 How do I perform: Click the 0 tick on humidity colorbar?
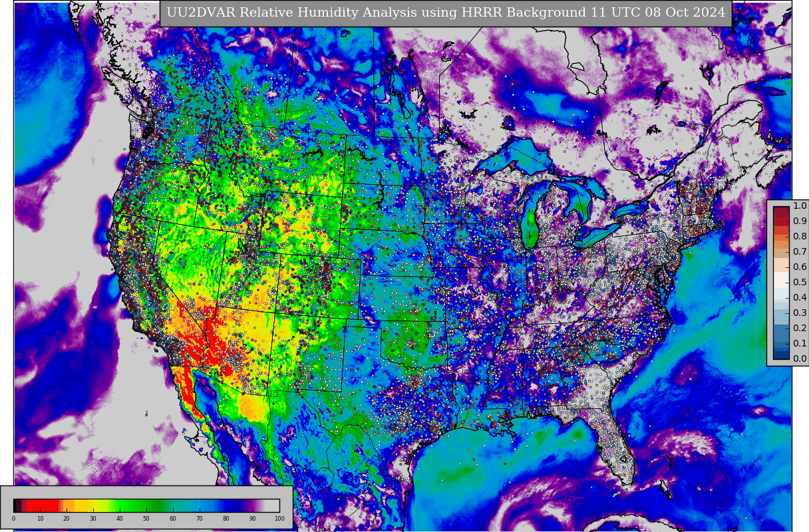[x=13, y=519]
